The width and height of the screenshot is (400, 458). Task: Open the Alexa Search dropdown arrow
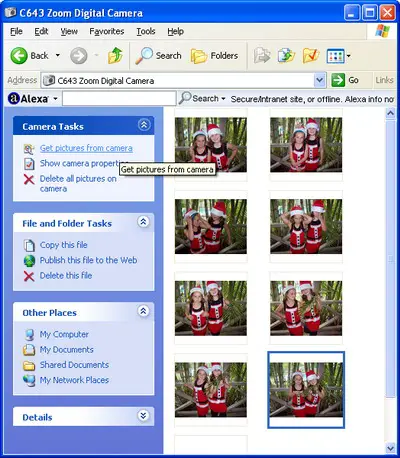point(223,99)
